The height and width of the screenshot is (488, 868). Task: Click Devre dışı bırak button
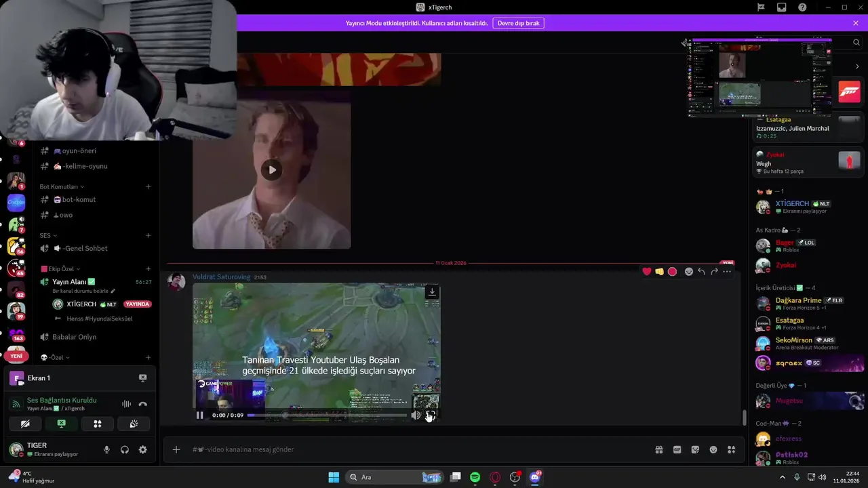(518, 23)
